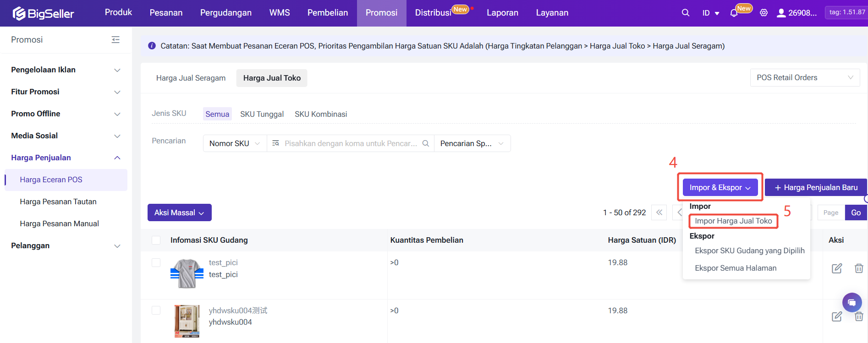Check the test_pici row checkbox

pyautogui.click(x=156, y=263)
